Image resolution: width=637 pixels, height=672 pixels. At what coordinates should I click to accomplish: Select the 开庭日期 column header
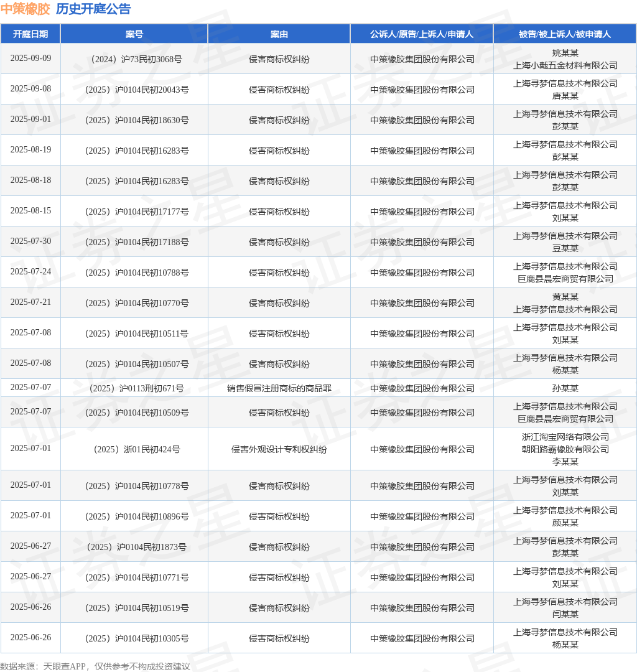(x=30, y=34)
